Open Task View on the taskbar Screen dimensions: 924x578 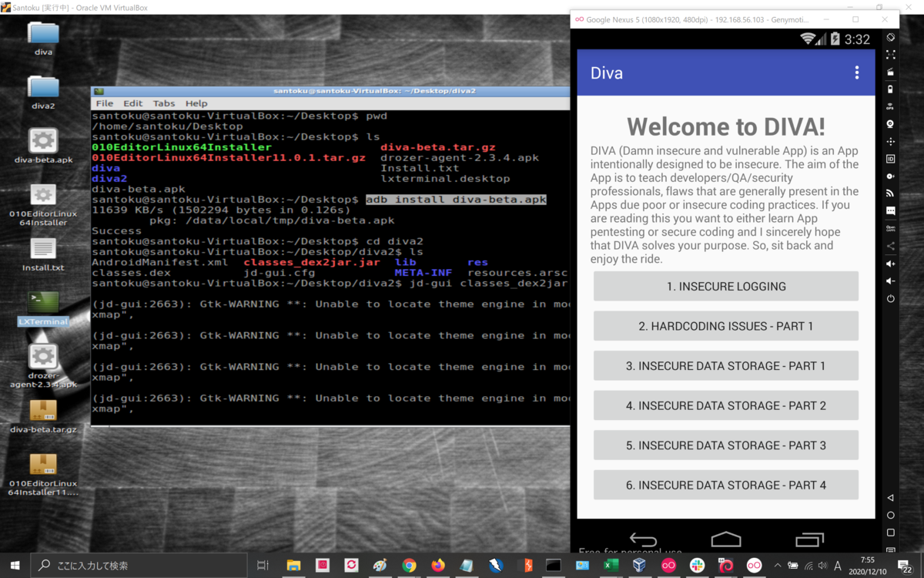[x=263, y=565]
